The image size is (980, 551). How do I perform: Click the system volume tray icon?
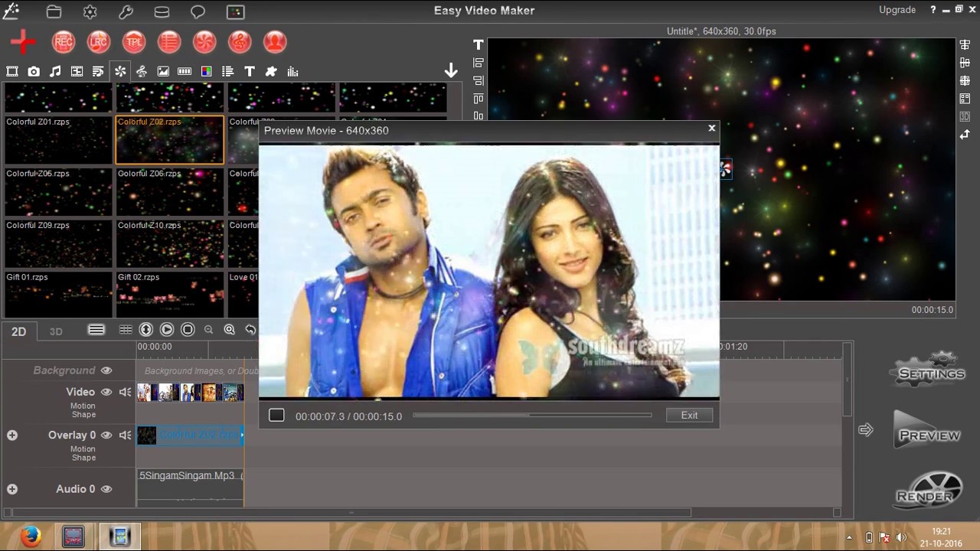coord(901,537)
